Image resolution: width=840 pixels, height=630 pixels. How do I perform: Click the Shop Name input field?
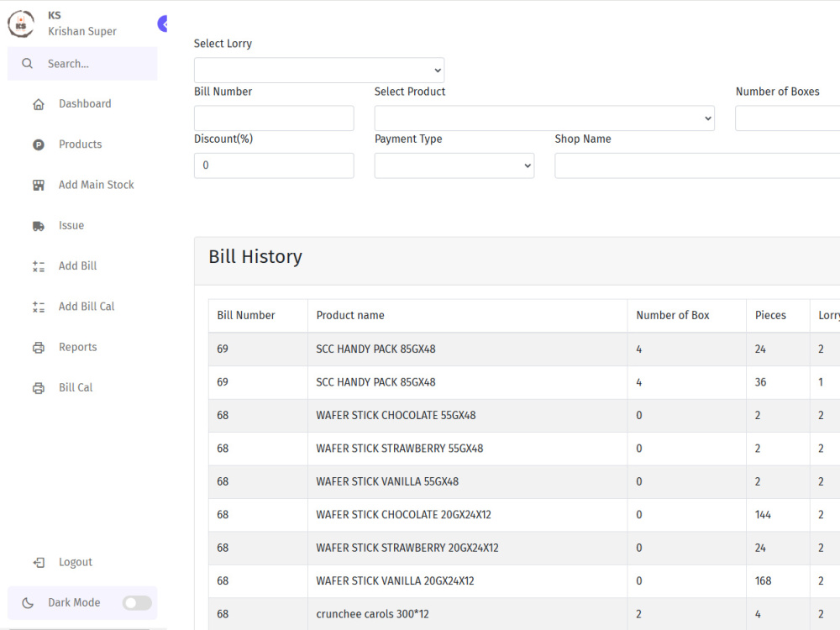(697, 165)
